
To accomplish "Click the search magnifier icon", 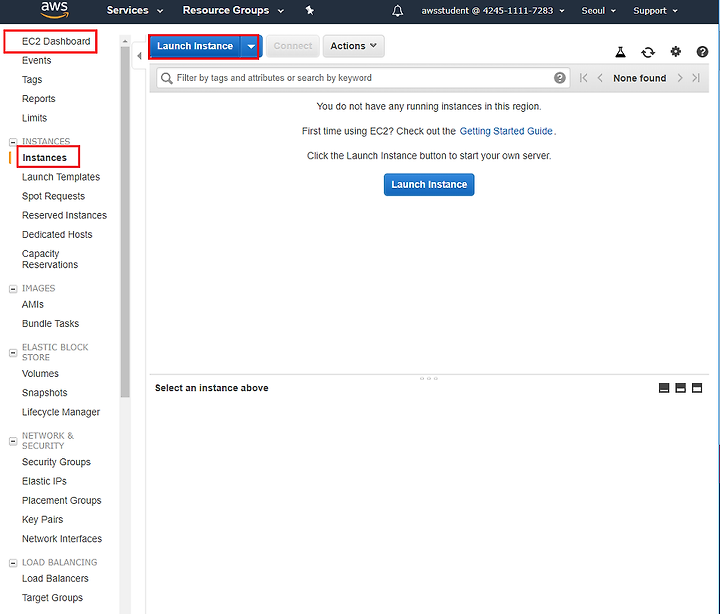I will click(x=167, y=78).
